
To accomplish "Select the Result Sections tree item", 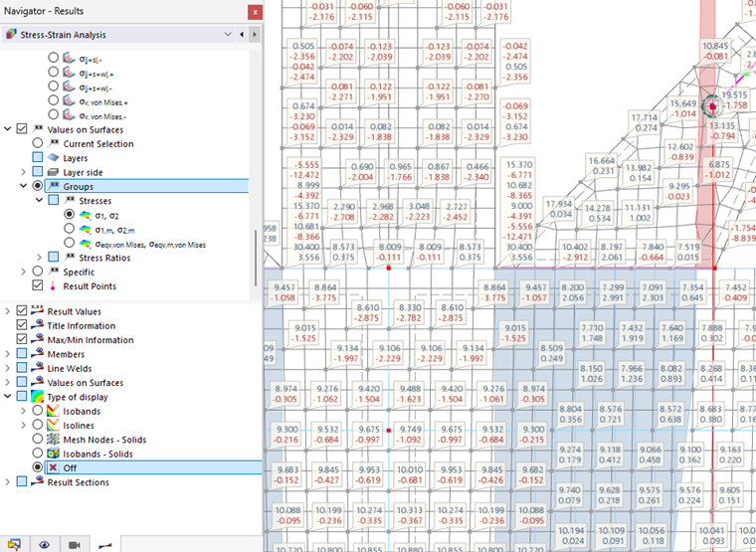I will pyautogui.click(x=79, y=482).
